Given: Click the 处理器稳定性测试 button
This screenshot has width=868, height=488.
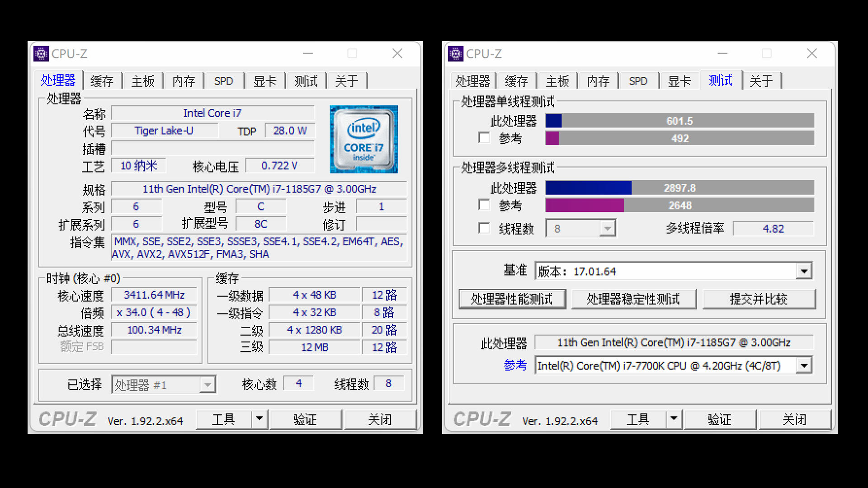Looking at the screenshot, I should (x=634, y=299).
